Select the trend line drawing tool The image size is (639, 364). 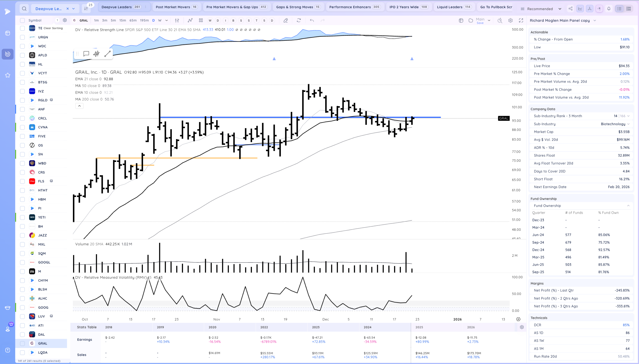107,54
